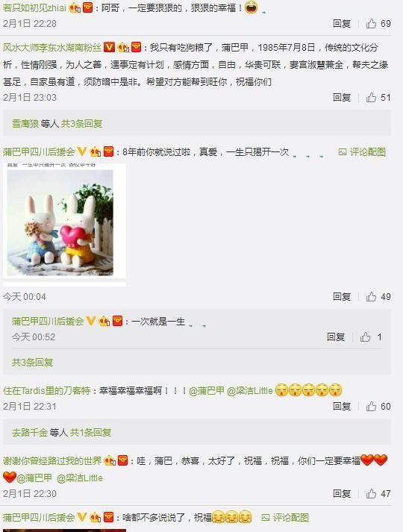The width and height of the screenshot is (403, 532).
Task: Open profile of 住在Tardis里的刀客特
Action: click(47, 390)
